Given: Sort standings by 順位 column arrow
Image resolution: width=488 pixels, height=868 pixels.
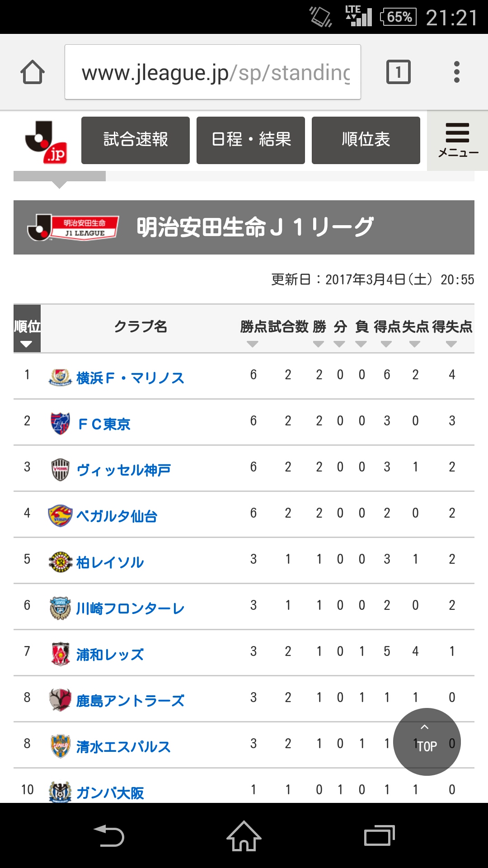Looking at the screenshot, I should click(x=27, y=344).
